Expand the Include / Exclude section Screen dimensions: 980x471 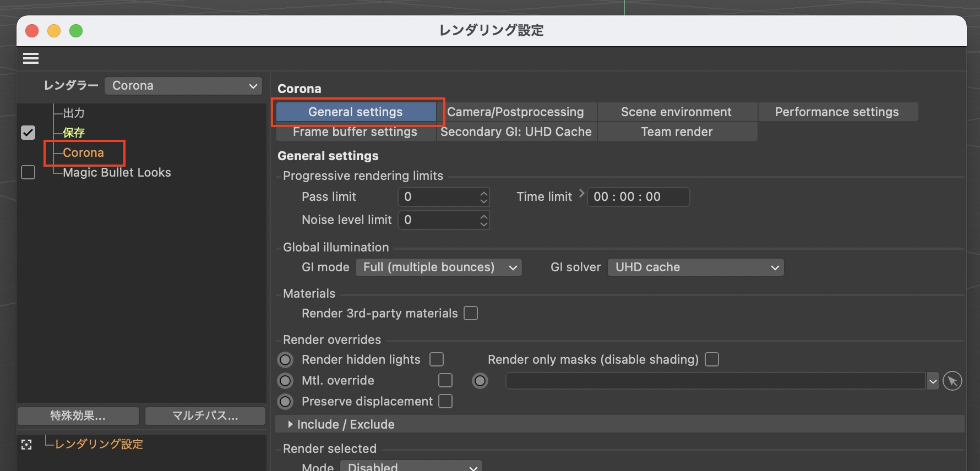coord(291,424)
